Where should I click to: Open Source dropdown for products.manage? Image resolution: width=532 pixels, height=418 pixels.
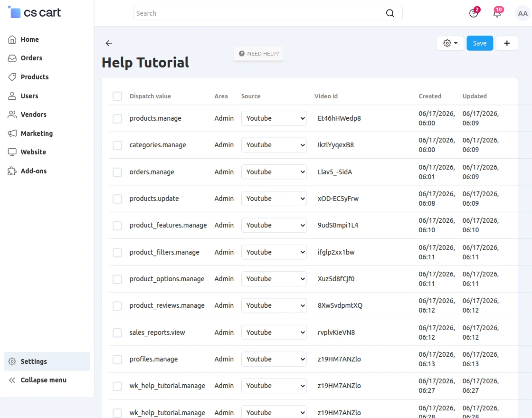pyautogui.click(x=274, y=118)
